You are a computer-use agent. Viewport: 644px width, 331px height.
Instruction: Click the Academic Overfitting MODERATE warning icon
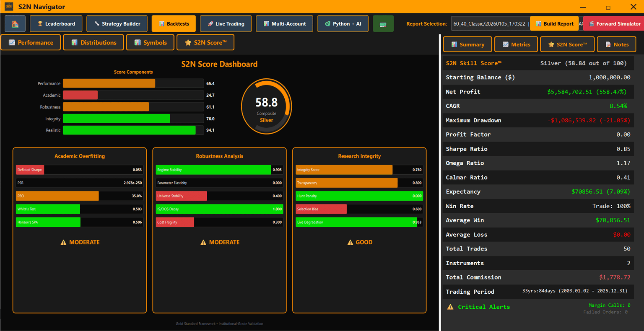click(x=63, y=242)
